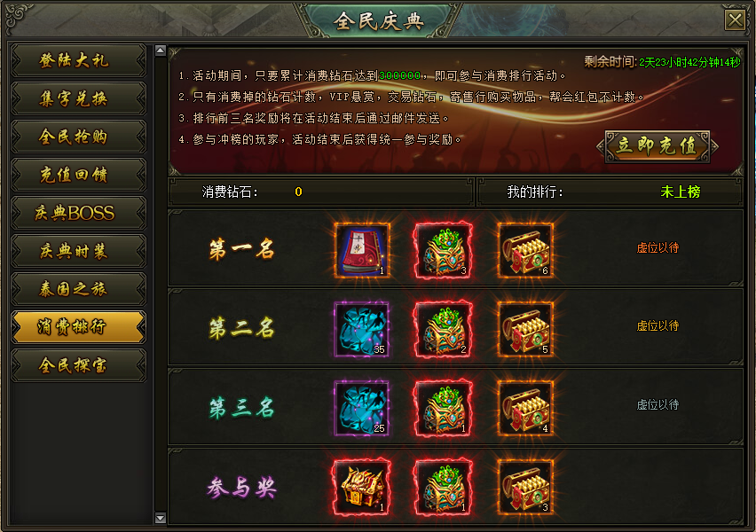Screen dimensions: 756x532
Task: Click the red book reward for 第一名
Action: 362,251
